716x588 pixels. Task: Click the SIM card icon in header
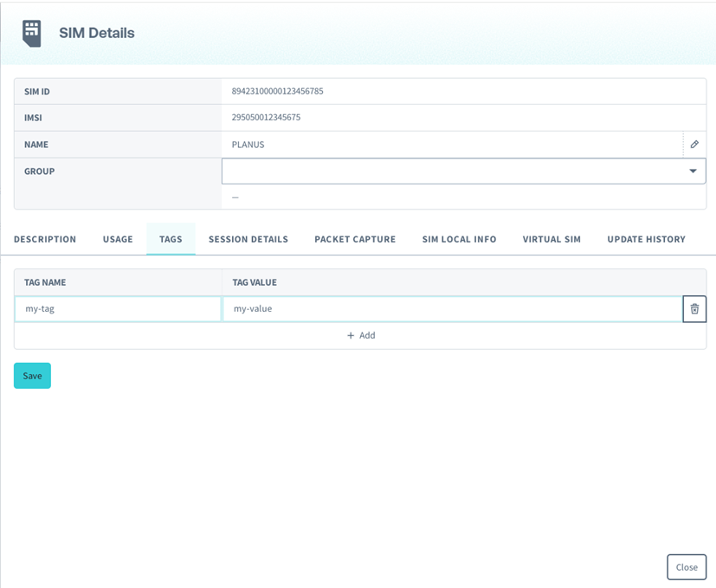coord(32,33)
